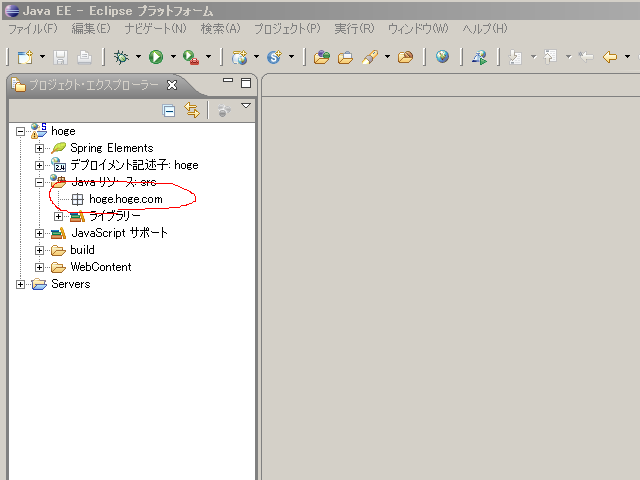Image resolution: width=640 pixels, height=480 pixels.
Task: Click the Save disk icon in toolbar
Action: (x=60, y=58)
